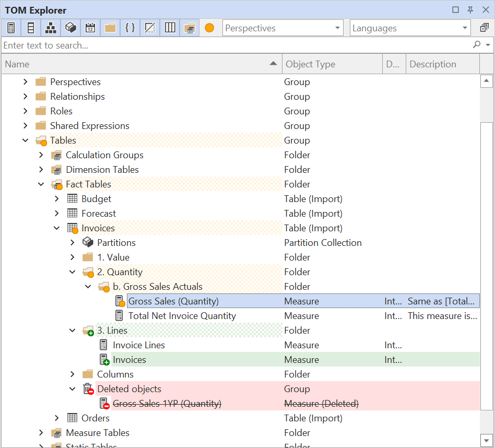Click the vertical scrollbar thumb
The height and width of the screenshot is (448, 495).
pyautogui.click(x=487, y=266)
